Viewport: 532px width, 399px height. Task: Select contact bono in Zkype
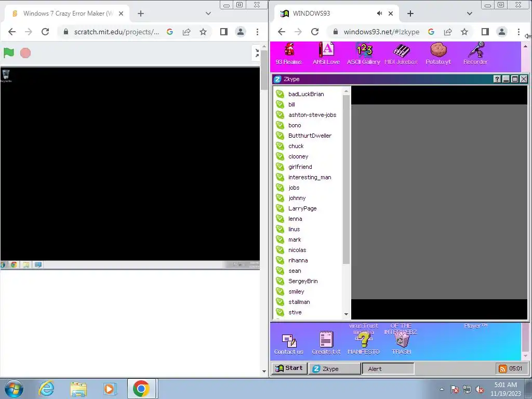pos(295,125)
